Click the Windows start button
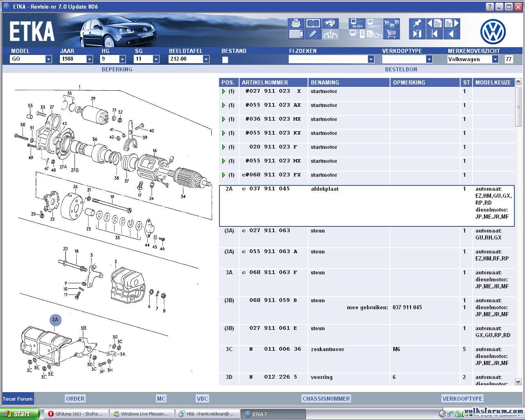 tap(20, 414)
